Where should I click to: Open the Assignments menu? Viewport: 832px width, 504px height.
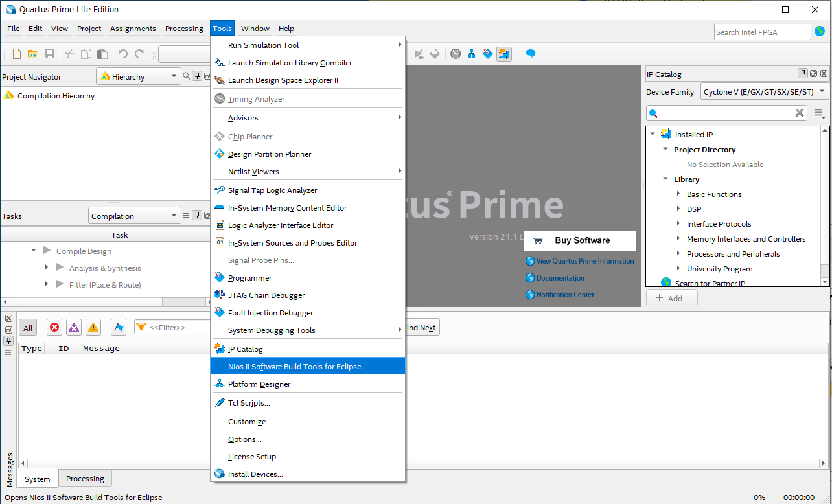click(133, 29)
